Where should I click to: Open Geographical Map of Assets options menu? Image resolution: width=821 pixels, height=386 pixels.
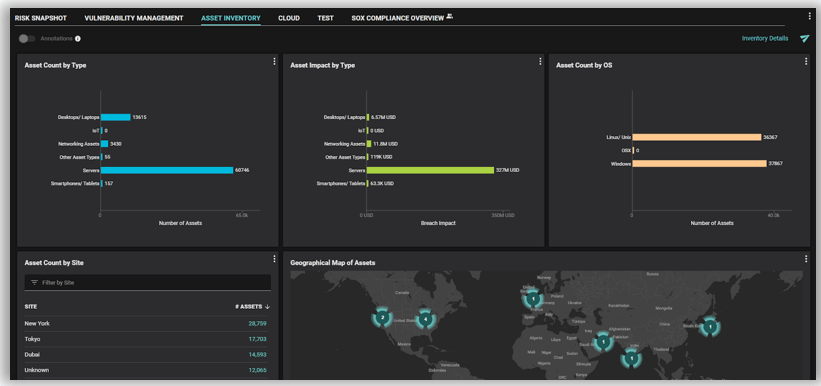tap(806, 259)
